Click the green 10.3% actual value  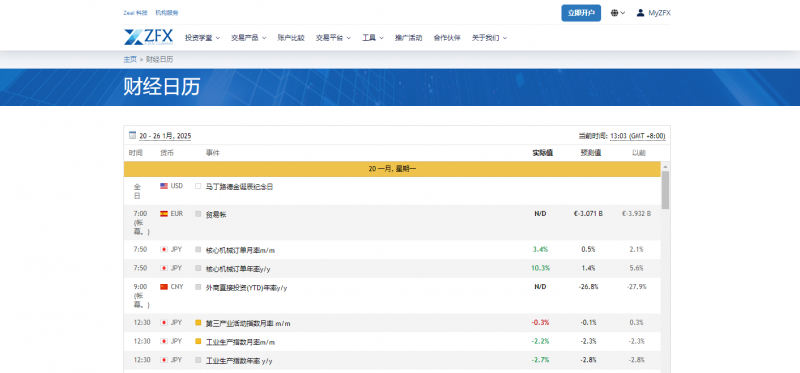click(x=541, y=268)
